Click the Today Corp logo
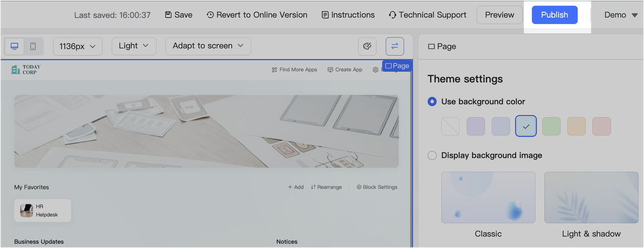 pos(26,70)
